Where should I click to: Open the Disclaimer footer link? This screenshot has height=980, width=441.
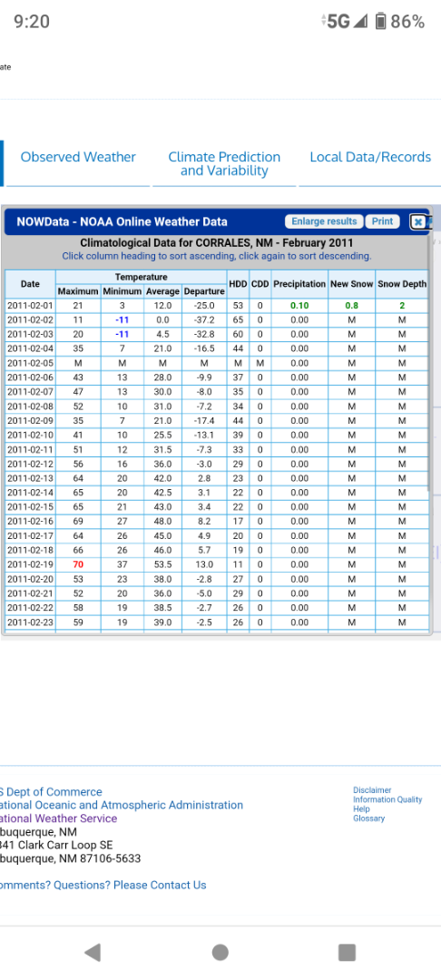pos(372,790)
